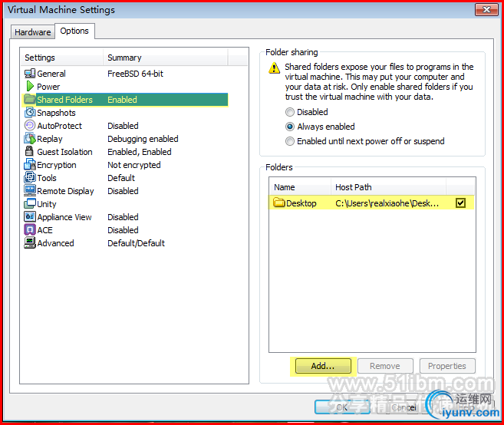Click the Replay icon
The image size is (504, 425).
click(x=30, y=139)
